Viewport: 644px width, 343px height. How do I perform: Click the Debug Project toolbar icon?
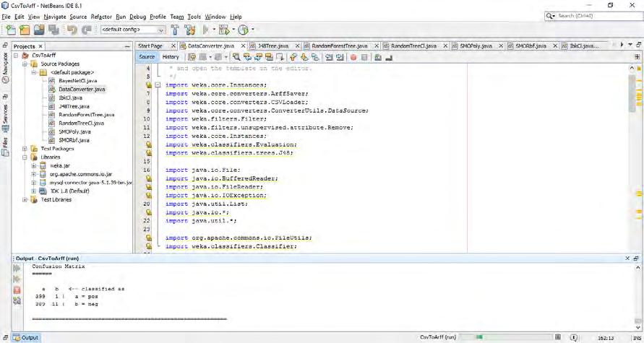pos(224,30)
